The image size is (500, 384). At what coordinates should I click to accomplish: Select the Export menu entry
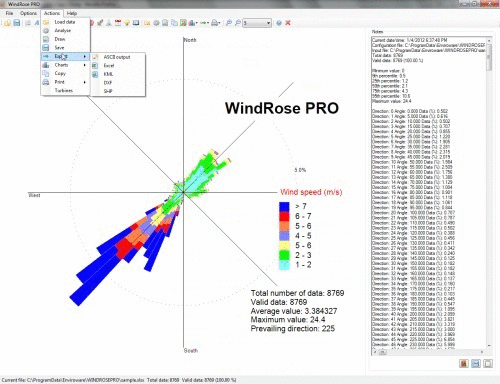[65, 56]
